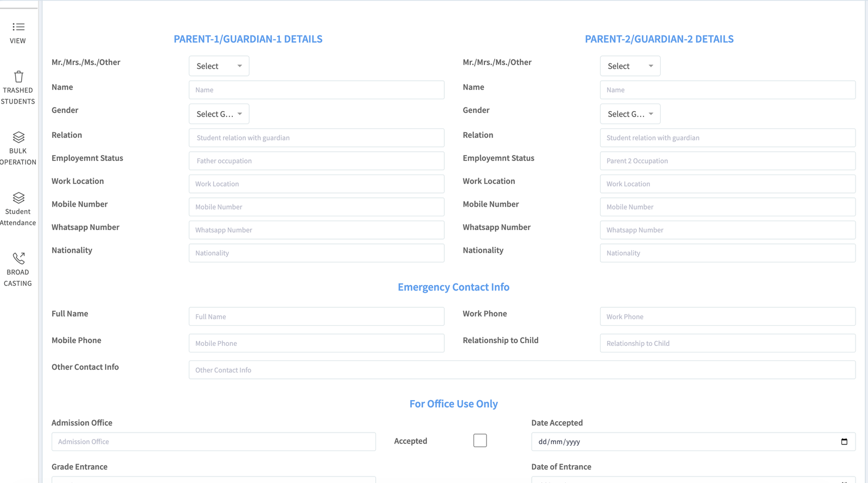Open Student Attendance layers icon
Screen dimensions: 868x483
[x=18, y=198]
